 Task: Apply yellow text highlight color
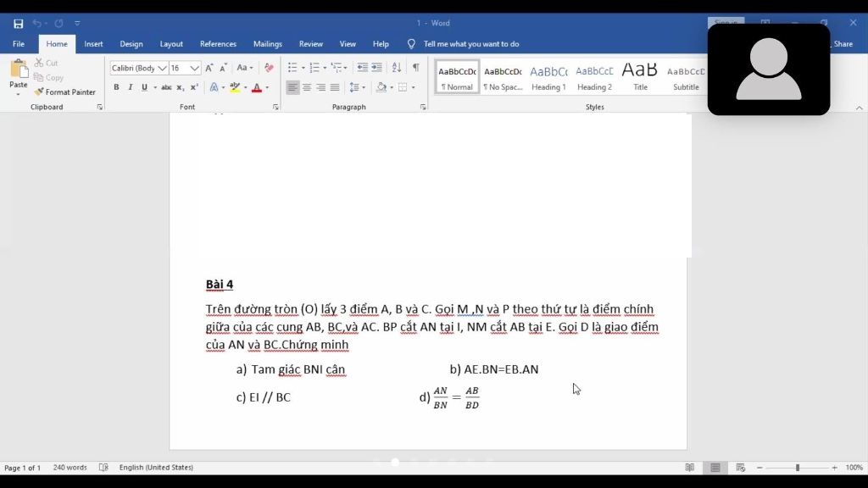pyautogui.click(x=236, y=87)
